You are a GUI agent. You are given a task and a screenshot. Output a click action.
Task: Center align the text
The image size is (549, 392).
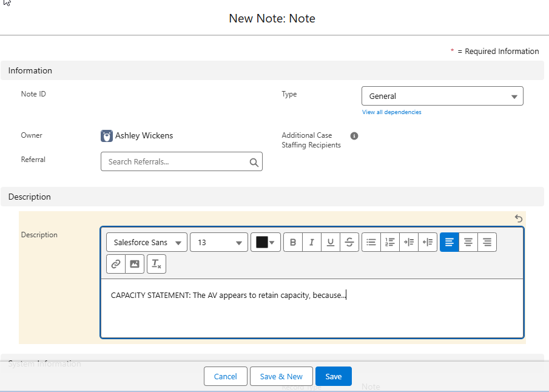pyautogui.click(x=468, y=242)
